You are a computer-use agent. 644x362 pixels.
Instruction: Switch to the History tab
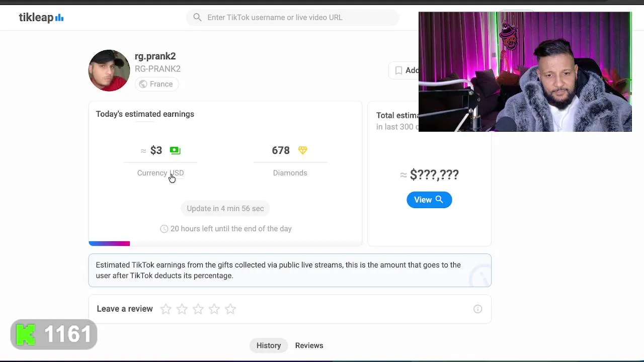(x=269, y=345)
